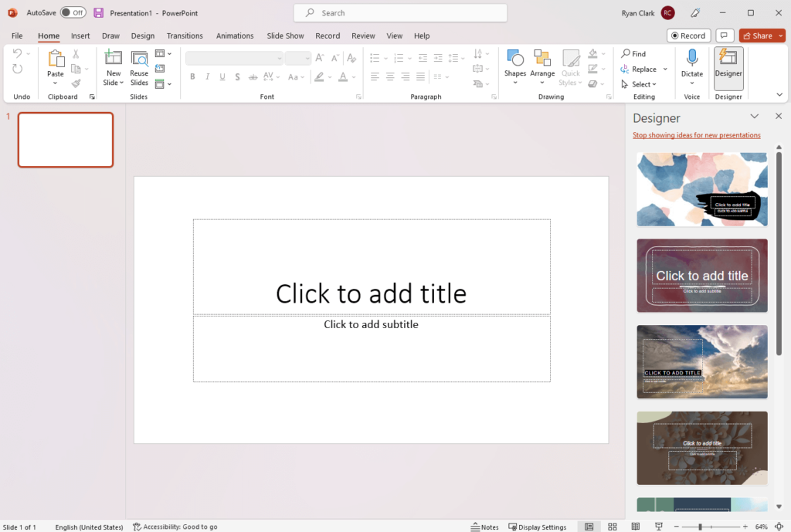The image size is (791, 532).
Task: Click Fit slide to window icon
Action: [x=779, y=527]
